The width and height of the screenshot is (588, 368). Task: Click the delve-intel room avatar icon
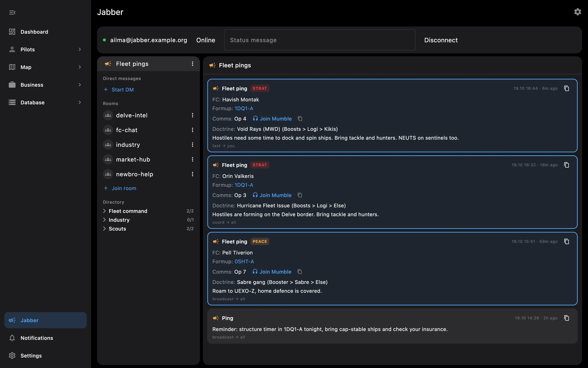[x=108, y=115]
